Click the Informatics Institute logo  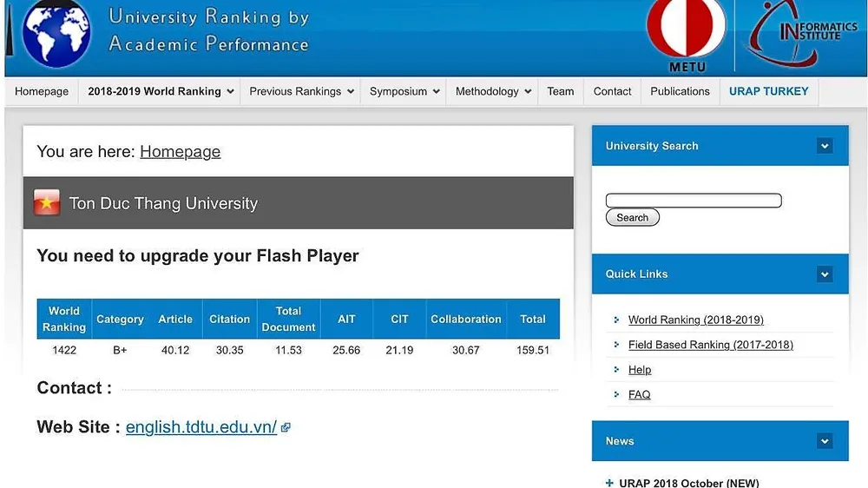point(803,35)
